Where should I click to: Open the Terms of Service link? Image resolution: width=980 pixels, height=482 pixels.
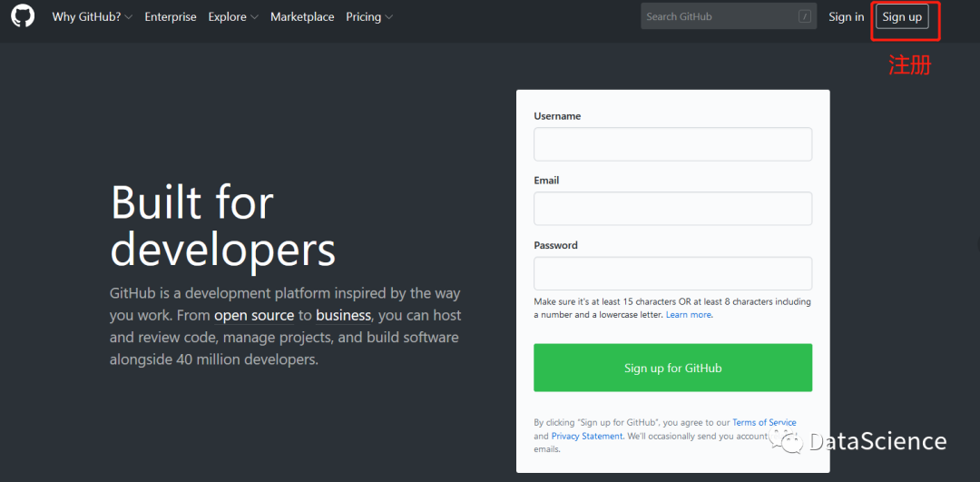764,423
